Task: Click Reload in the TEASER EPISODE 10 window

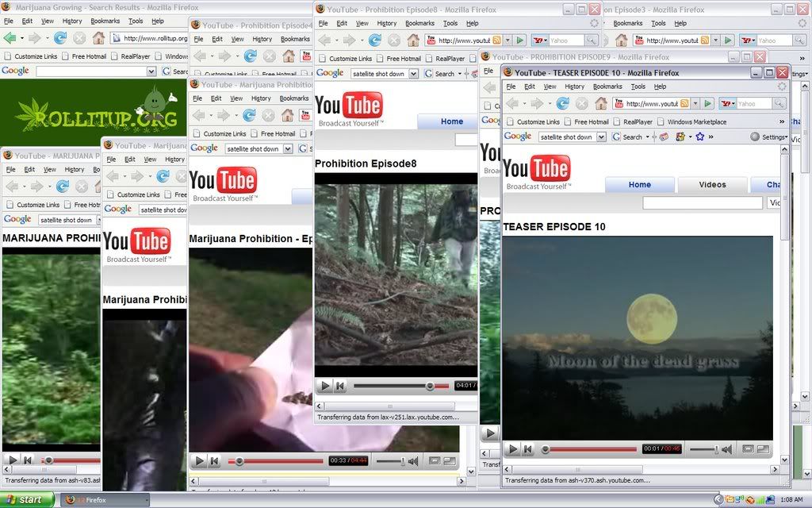Action: pyautogui.click(x=563, y=104)
